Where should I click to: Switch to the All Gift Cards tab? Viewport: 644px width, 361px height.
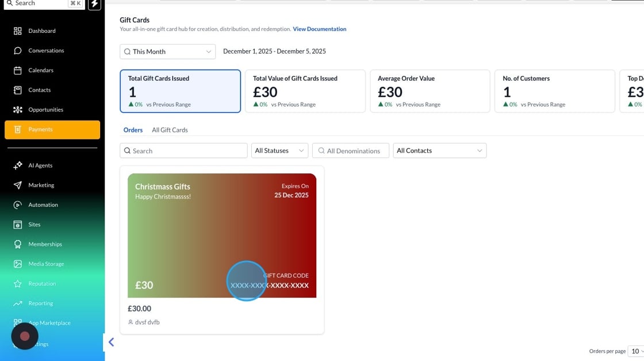click(x=170, y=130)
